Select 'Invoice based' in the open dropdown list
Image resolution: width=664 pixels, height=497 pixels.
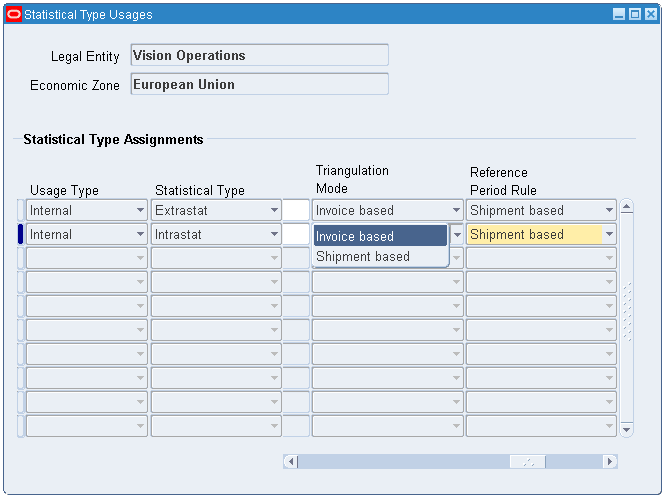[380, 236]
